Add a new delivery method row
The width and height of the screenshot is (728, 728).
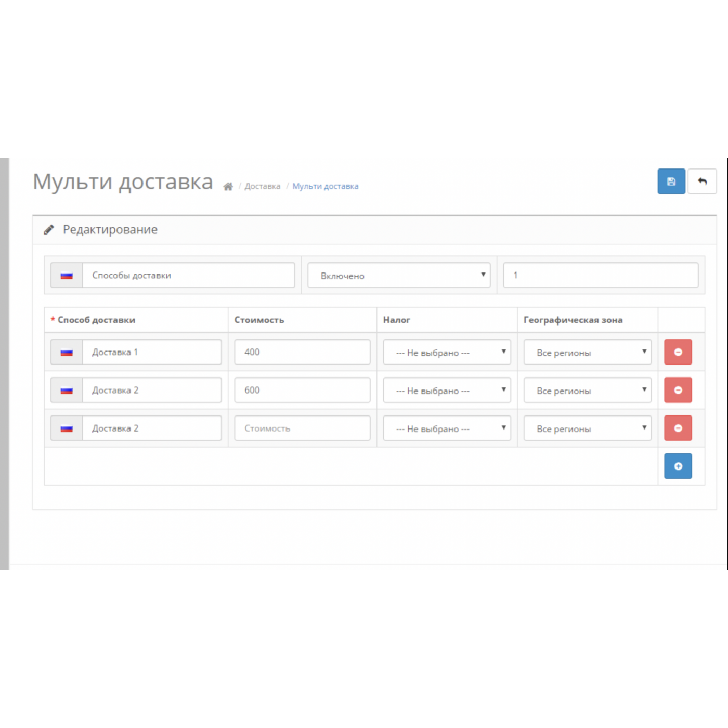pos(678,466)
